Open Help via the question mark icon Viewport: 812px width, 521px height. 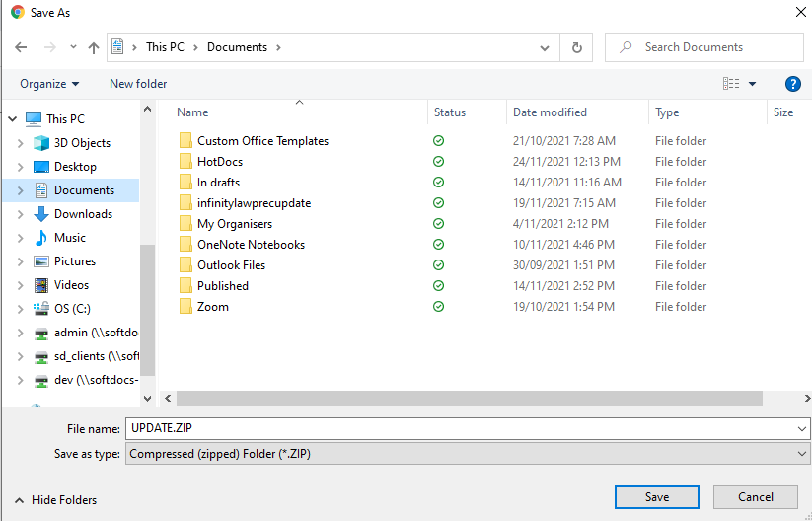tap(793, 84)
